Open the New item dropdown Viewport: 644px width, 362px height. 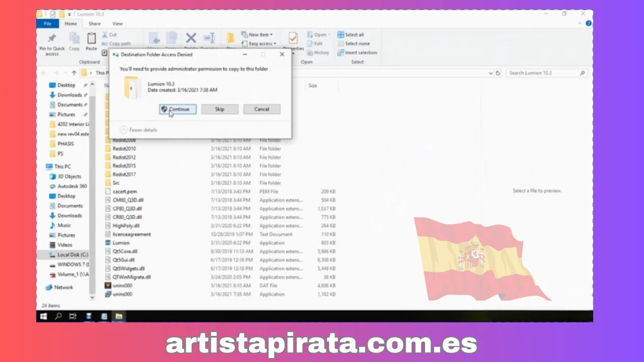tap(257, 35)
